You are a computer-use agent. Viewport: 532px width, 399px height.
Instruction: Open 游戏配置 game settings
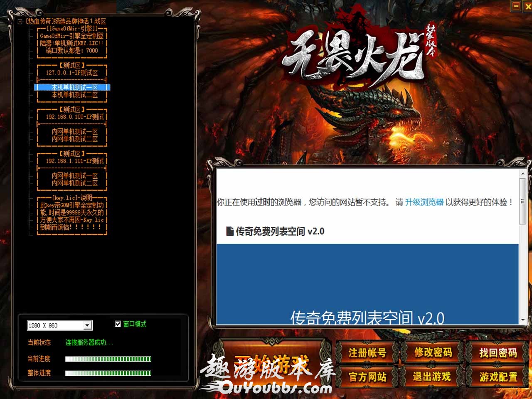(x=498, y=377)
